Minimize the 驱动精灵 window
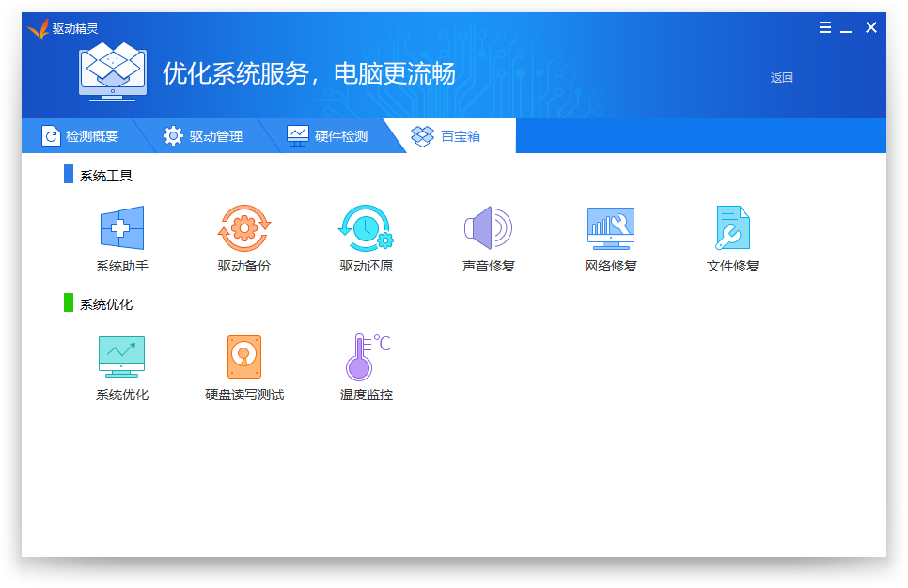This screenshot has height=588, width=908. tap(846, 28)
